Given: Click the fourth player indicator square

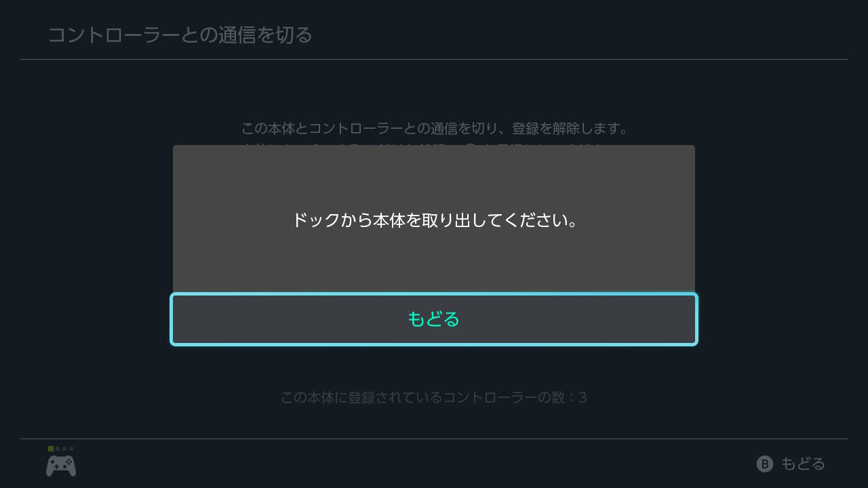Looking at the screenshot, I should pyautogui.click(x=71, y=449).
